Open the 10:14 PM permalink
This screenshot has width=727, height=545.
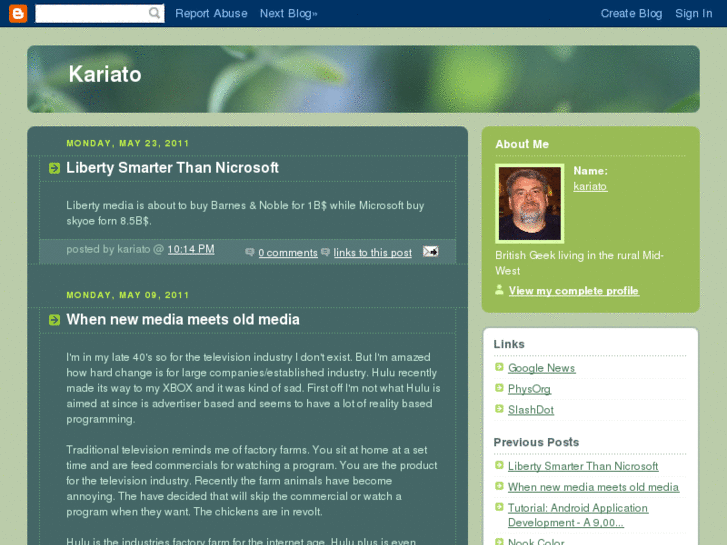click(191, 249)
